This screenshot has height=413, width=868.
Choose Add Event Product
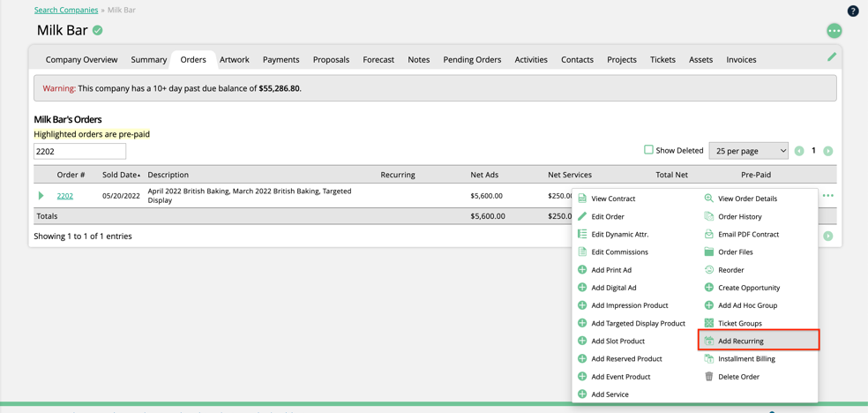(x=620, y=377)
